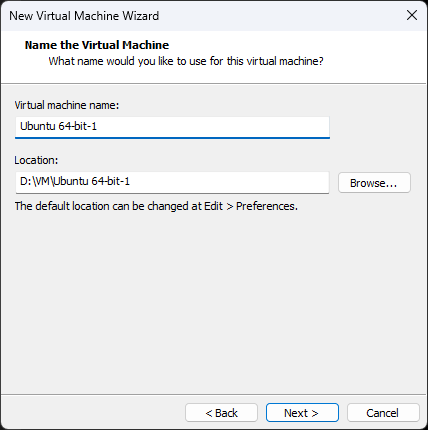Open the Browse... folder picker
Screen dimensions: 428x430
(374, 183)
